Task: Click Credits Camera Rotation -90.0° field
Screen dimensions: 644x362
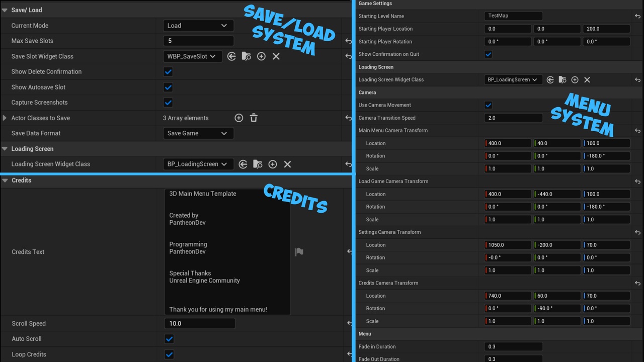Action: [557, 308]
